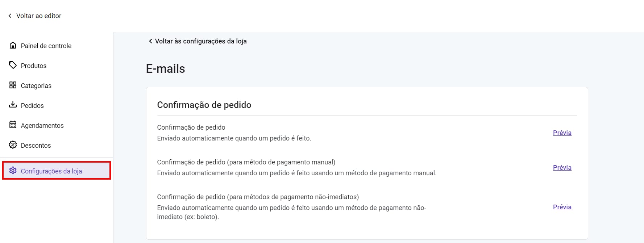Preview the first Confirmação de pedido email
This screenshot has width=644, height=243.
[562, 133]
